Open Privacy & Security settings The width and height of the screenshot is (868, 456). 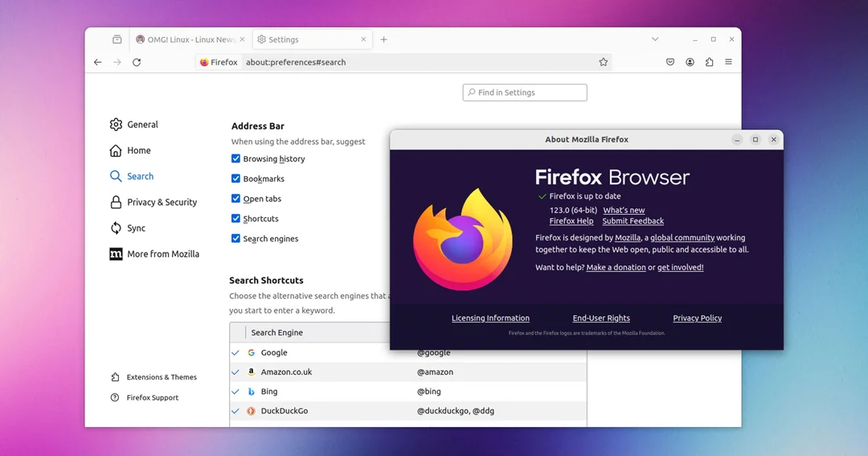click(154, 202)
